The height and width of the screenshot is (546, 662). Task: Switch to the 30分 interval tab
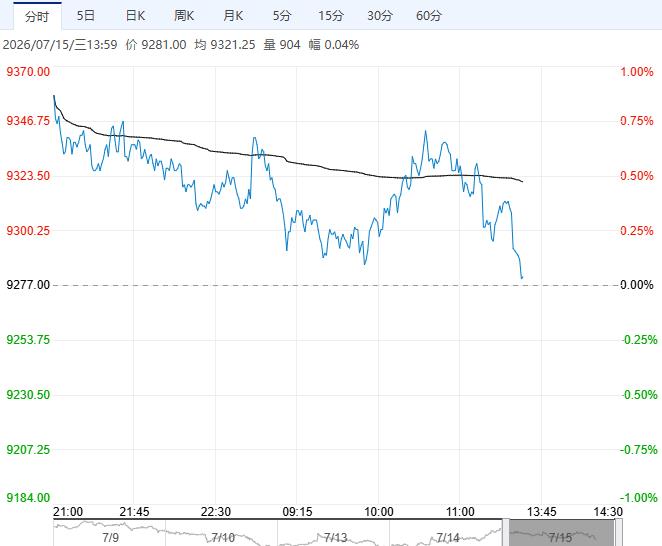point(380,16)
